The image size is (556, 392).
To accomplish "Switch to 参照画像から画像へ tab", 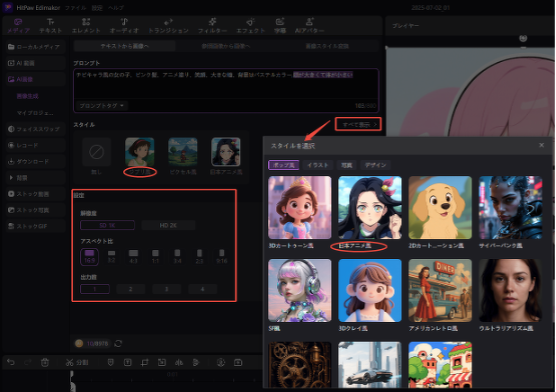I will click(x=226, y=46).
